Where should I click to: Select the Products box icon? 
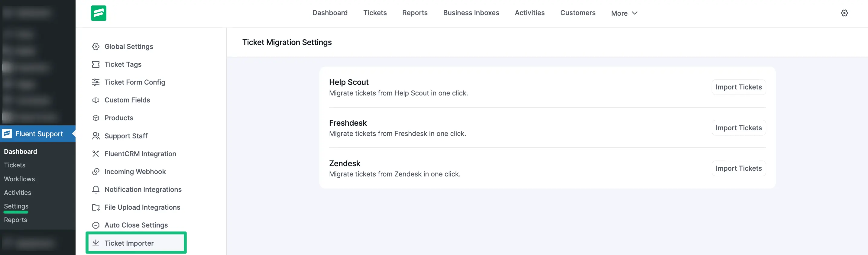coord(96,118)
